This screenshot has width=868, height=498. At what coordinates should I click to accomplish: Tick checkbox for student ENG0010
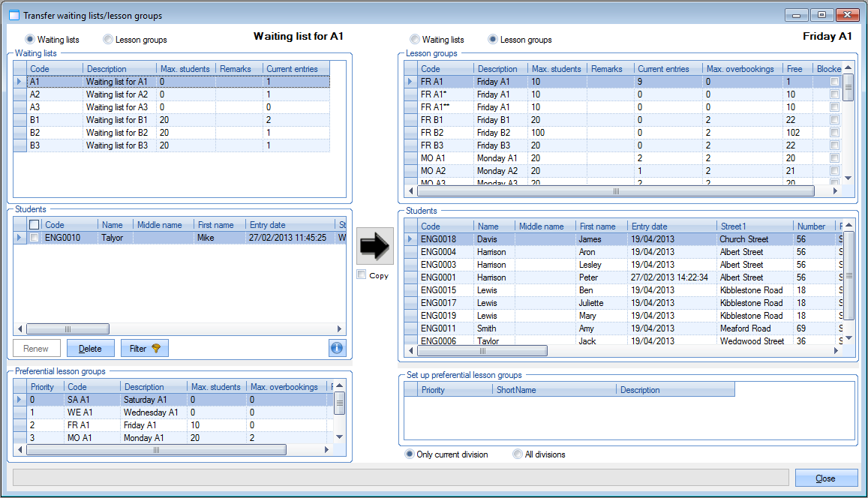coord(35,238)
